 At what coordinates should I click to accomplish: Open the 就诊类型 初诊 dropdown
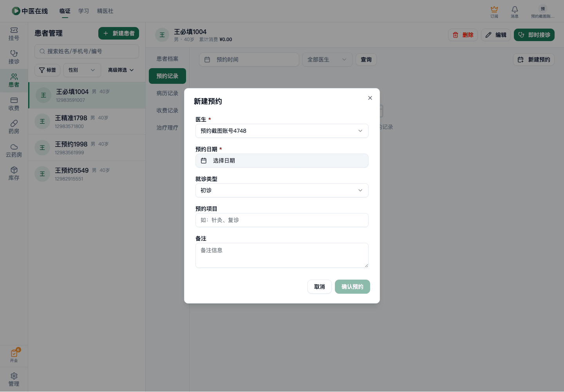pyautogui.click(x=282, y=190)
